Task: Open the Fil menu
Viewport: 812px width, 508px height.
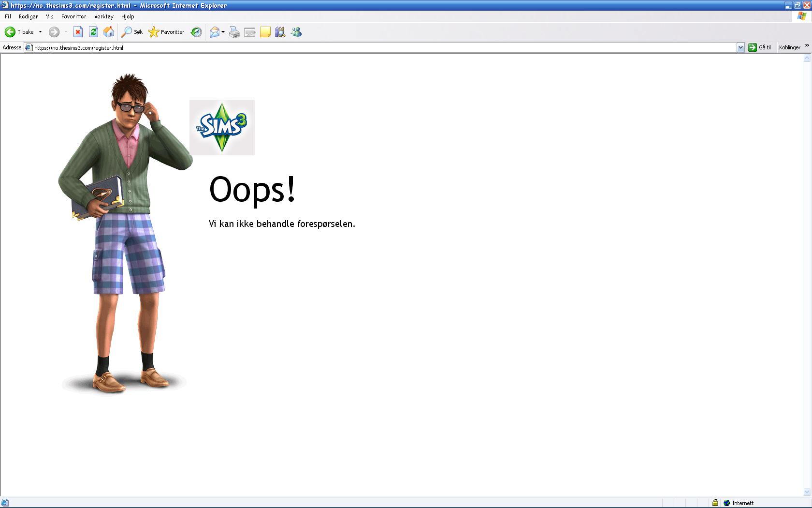Action: [8, 16]
